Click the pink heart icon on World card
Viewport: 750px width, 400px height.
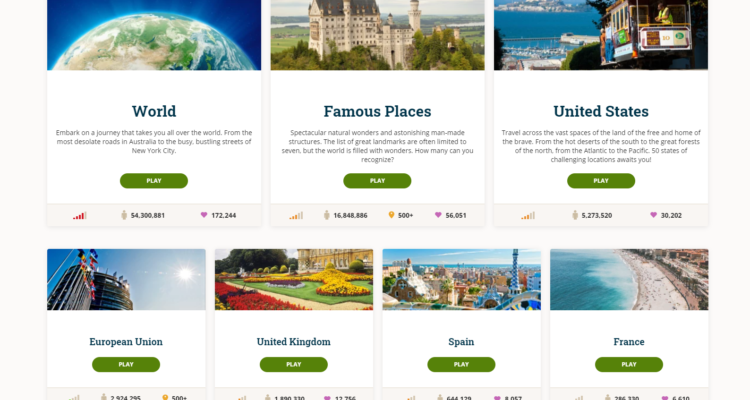point(204,215)
